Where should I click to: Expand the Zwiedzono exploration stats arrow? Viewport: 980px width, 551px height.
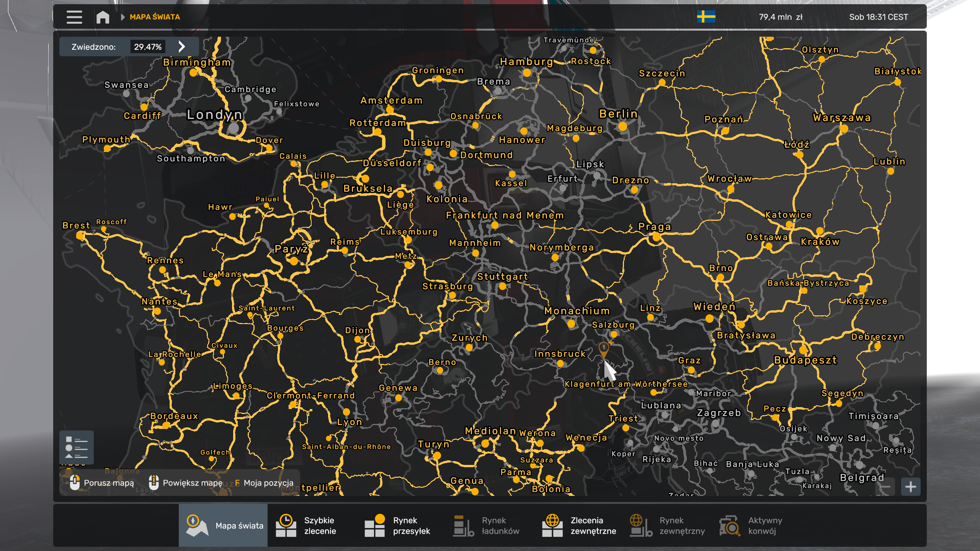point(182,47)
